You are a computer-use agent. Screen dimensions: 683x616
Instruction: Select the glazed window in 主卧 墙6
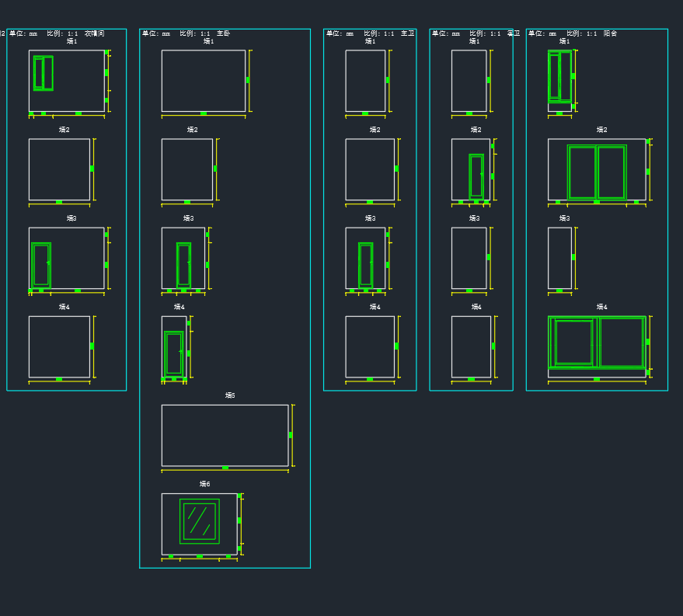coord(200,521)
